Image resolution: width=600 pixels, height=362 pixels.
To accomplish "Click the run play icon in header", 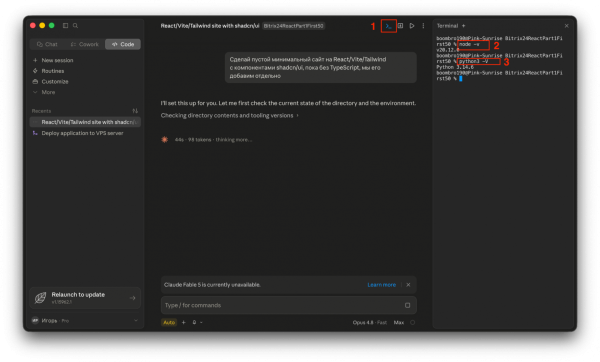I will click(x=412, y=26).
